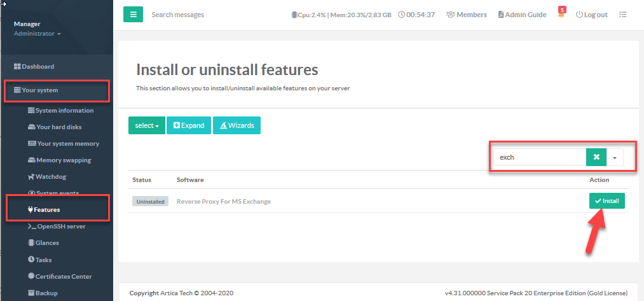Open the search filter options caret
Viewport: 644px width, 301px height.
point(615,157)
